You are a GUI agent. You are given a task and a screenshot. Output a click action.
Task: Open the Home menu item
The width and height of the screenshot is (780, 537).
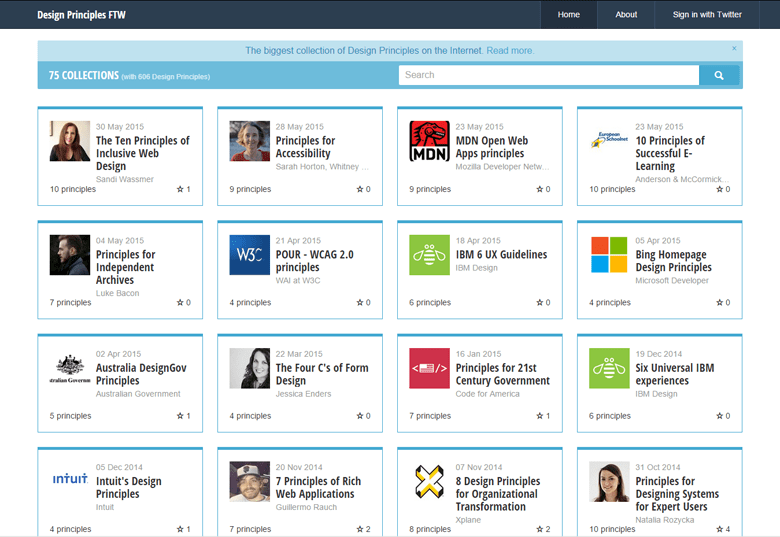click(x=569, y=14)
